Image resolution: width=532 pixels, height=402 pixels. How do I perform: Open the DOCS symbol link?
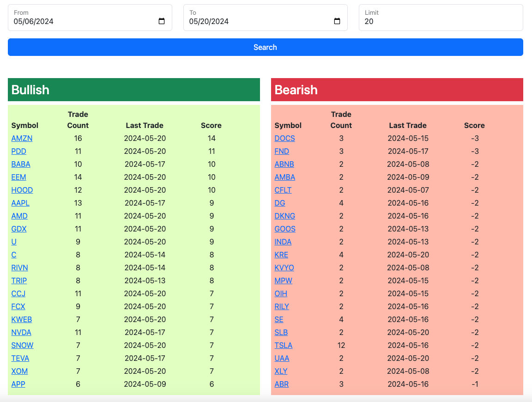point(284,139)
